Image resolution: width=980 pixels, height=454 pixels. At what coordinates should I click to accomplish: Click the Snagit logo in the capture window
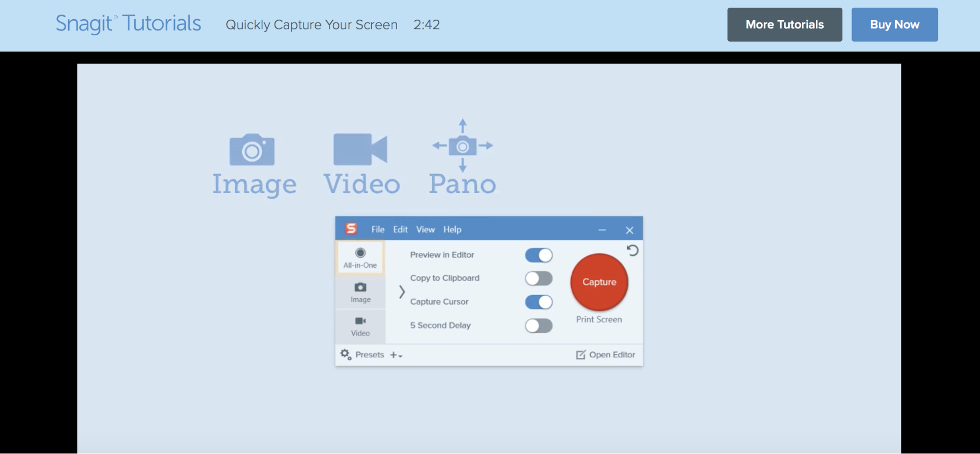(x=351, y=229)
